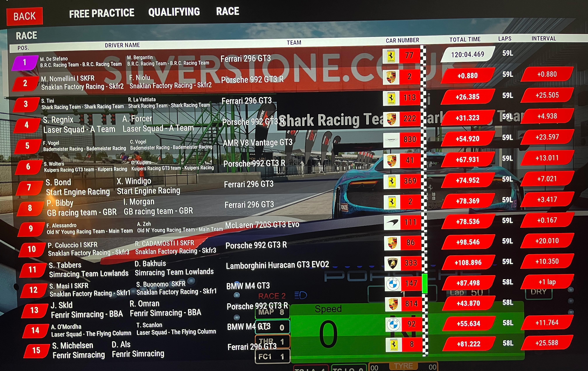Click Ferrari logo for car 77
The width and height of the screenshot is (588, 371).
point(391,56)
